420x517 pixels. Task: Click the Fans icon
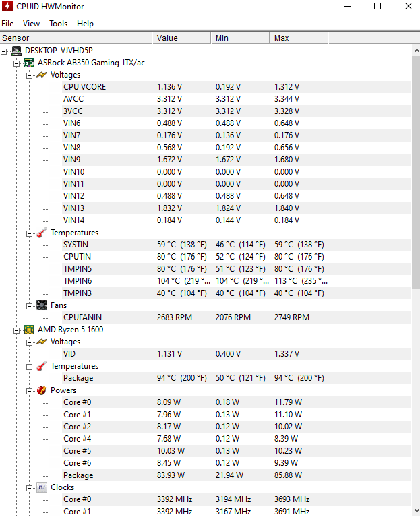[x=42, y=305]
